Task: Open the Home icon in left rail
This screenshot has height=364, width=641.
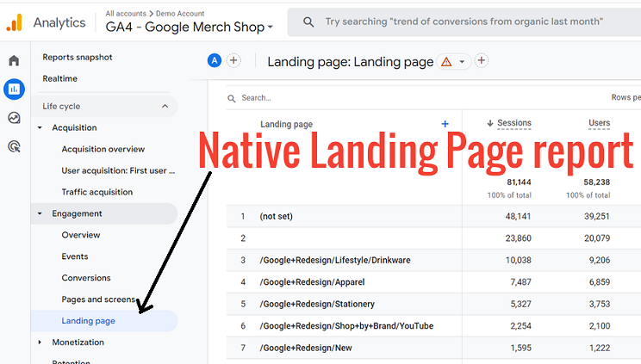Action: (x=14, y=60)
